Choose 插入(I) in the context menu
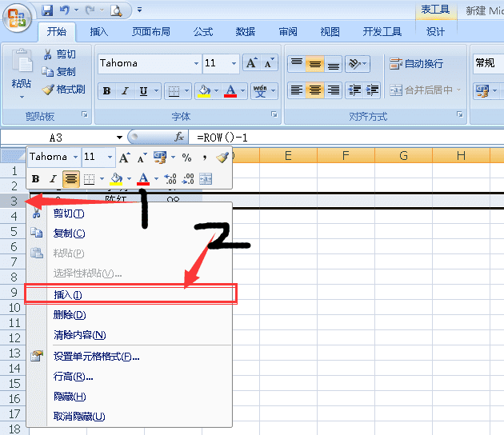Viewport: 504px width, 435px height. point(131,294)
